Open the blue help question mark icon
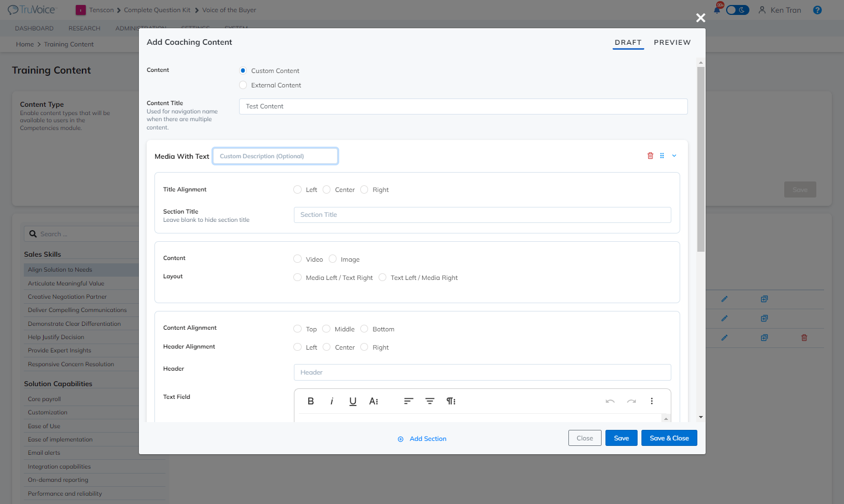The image size is (844, 504). [x=817, y=10]
